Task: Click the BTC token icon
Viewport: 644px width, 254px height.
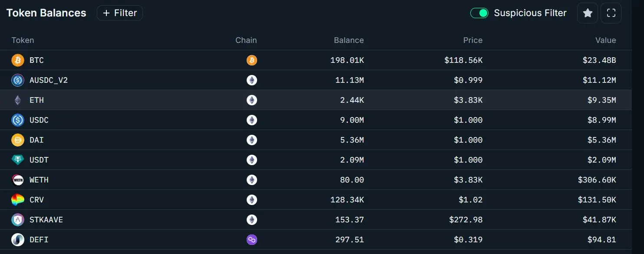Action: [18, 60]
